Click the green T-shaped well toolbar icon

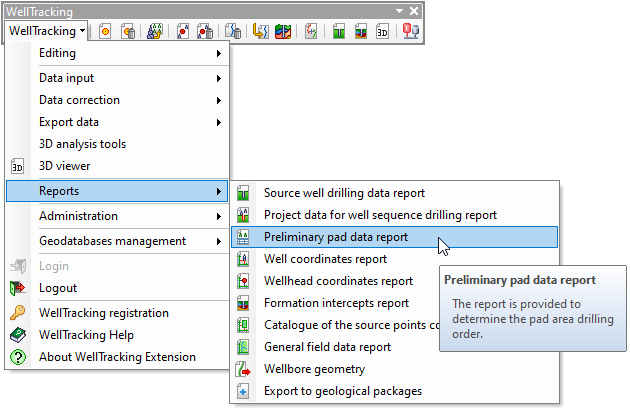[339, 31]
